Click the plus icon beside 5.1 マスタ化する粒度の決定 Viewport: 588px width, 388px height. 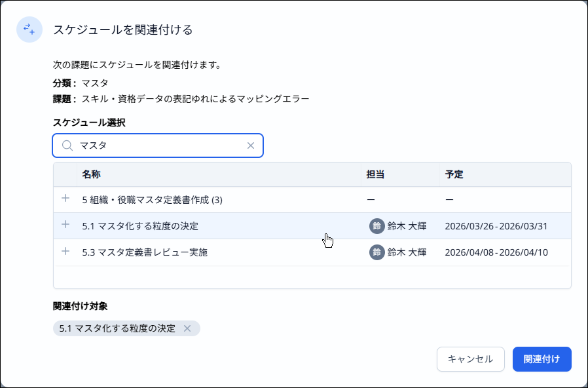[65, 225]
